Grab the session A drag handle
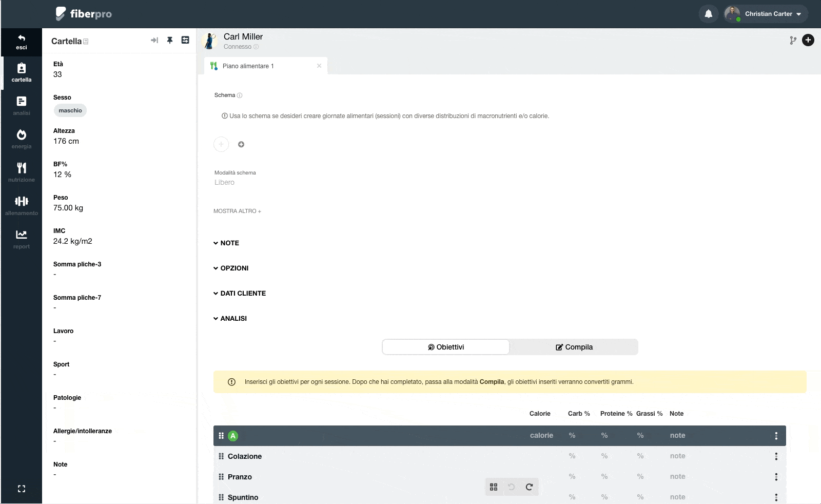 [x=221, y=436]
